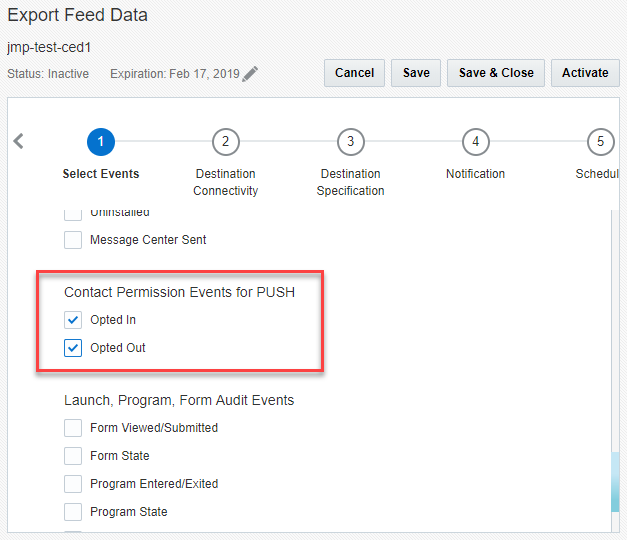Click the Save & Close button

pyautogui.click(x=496, y=73)
